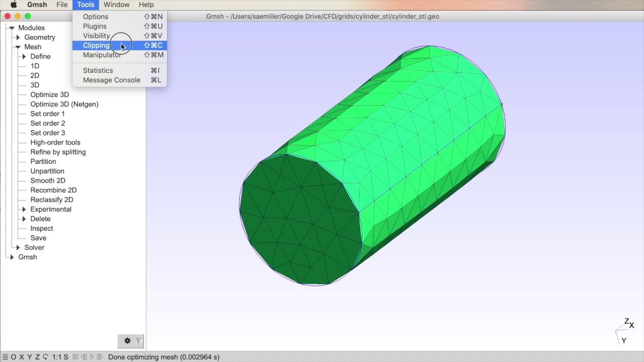Choose Clipping from Tools menu
The width and height of the screenshot is (644, 362).
[120, 45]
